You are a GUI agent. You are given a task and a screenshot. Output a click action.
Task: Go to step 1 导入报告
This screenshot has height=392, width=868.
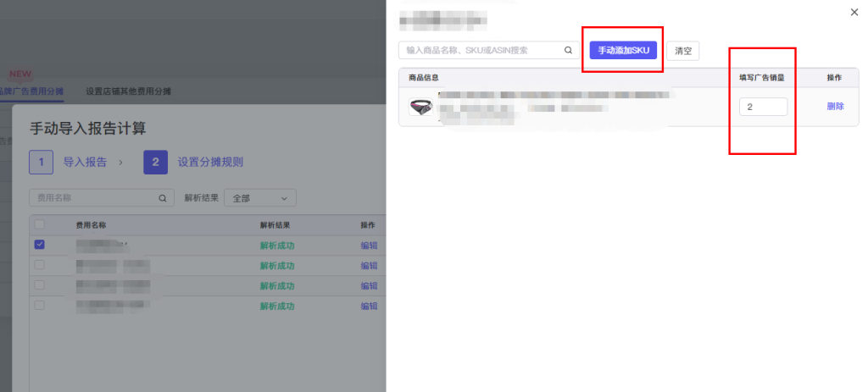tap(68, 162)
